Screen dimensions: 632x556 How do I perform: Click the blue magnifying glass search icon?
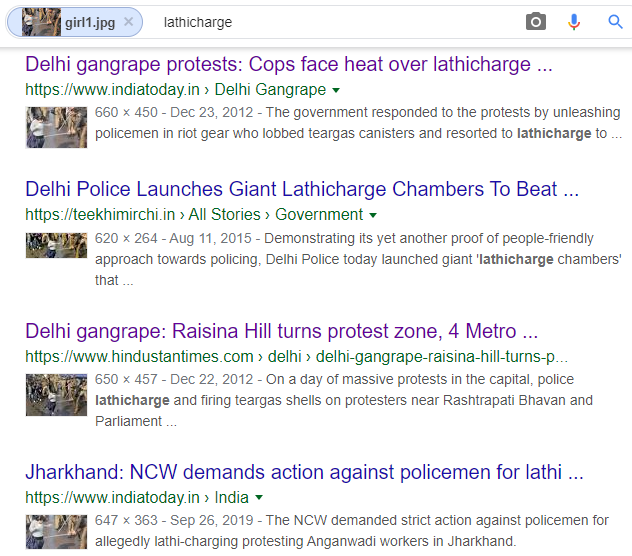coord(615,22)
